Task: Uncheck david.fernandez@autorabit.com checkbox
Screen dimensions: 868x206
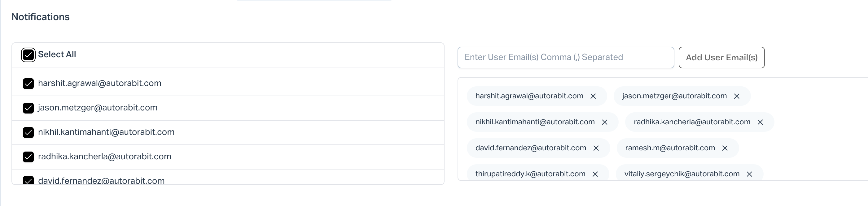Action: pyautogui.click(x=28, y=180)
